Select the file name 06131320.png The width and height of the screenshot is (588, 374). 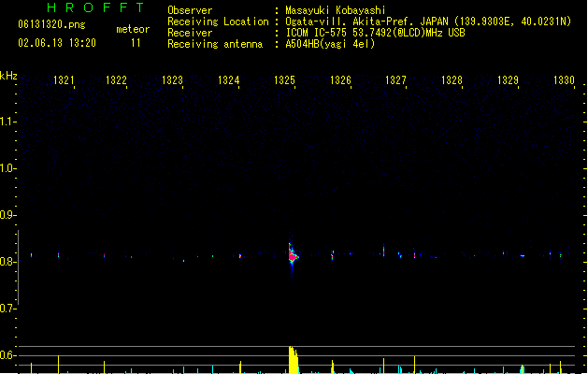[x=51, y=24]
